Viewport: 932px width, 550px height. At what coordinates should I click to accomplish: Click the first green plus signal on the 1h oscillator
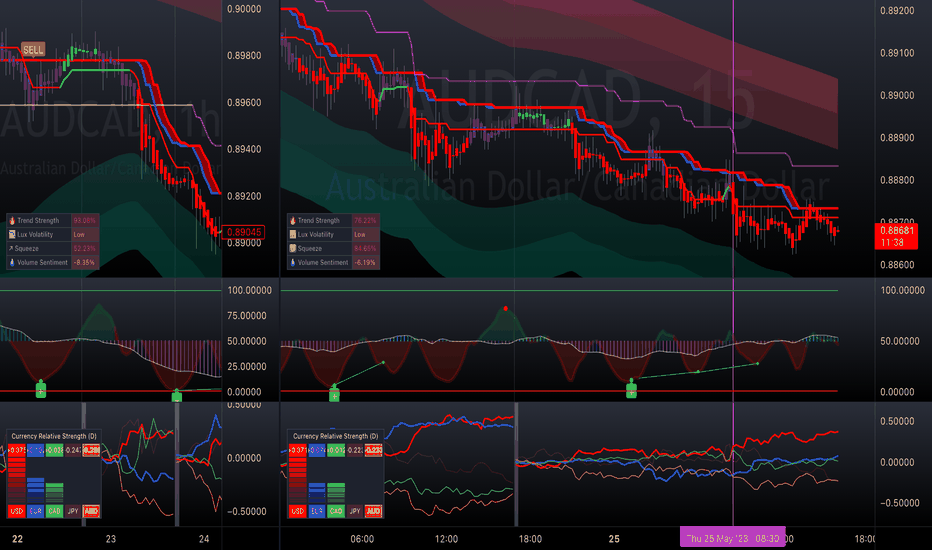(x=40, y=390)
